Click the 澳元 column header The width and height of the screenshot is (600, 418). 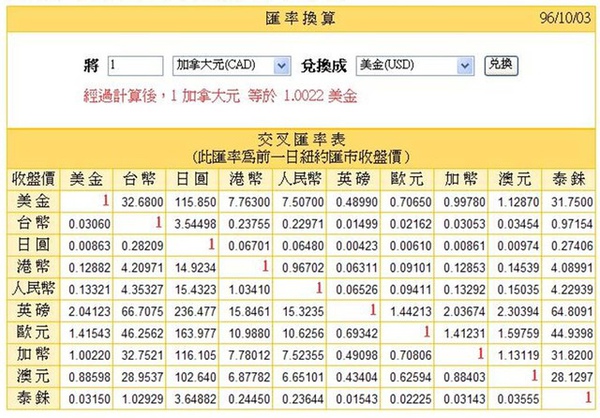(515, 179)
